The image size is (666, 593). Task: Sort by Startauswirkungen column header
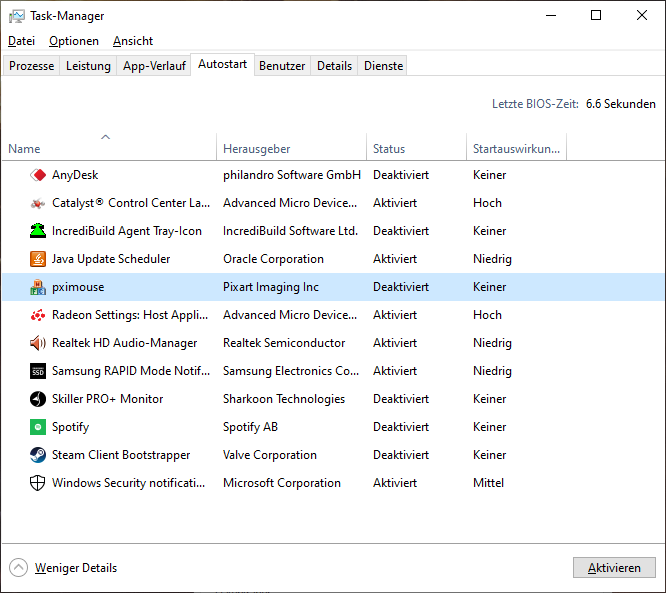point(516,146)
